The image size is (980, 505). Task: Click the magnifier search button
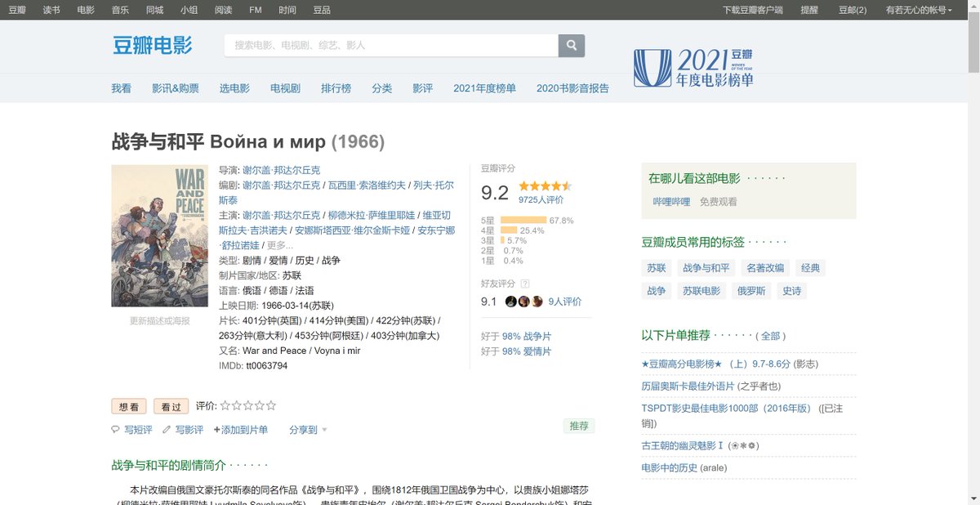click(x=572, y=45)
